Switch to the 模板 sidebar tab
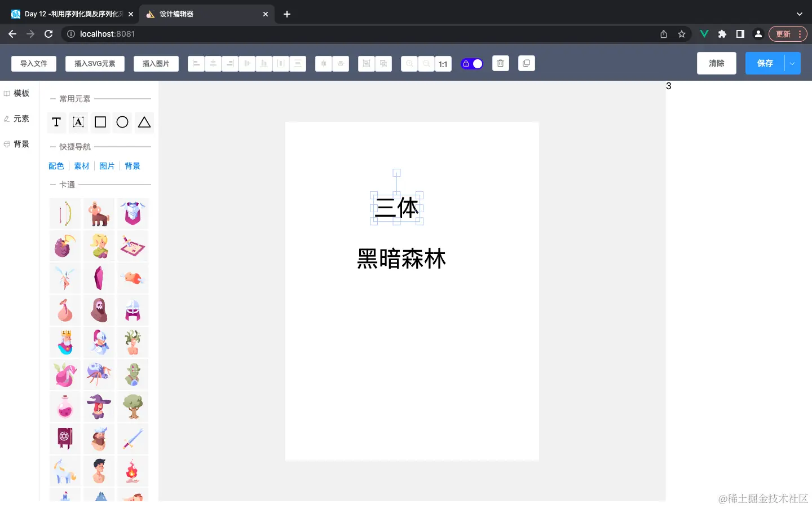This screenshot has width=812, height=508. [17, 93]
